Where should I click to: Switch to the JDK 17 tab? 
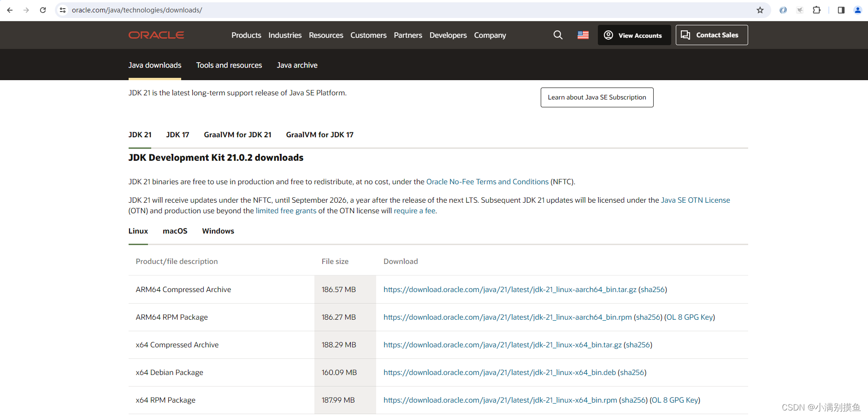click(177, 135)
